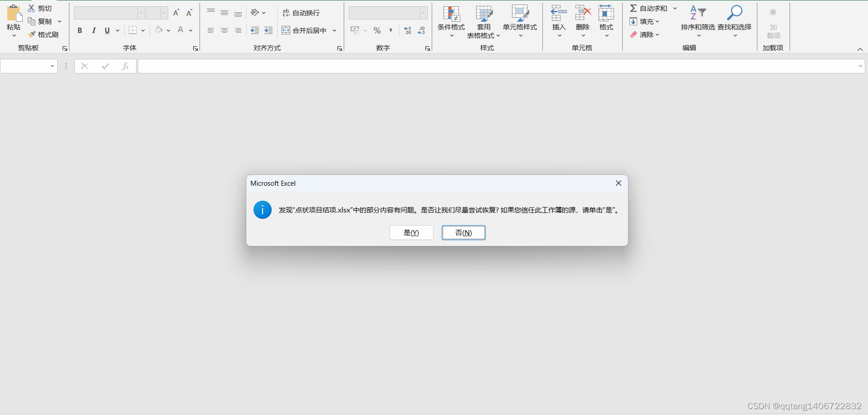Expand the formula bar chevron
The width and height of the screenshot is (868, 415).
click(860, 66)
